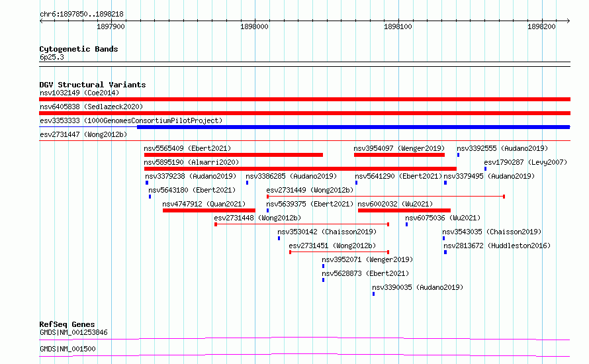This screenshot has height=364, width=589.
Task: Select the nsv3390035 (Audano2019) label
Action: [418, 287]
